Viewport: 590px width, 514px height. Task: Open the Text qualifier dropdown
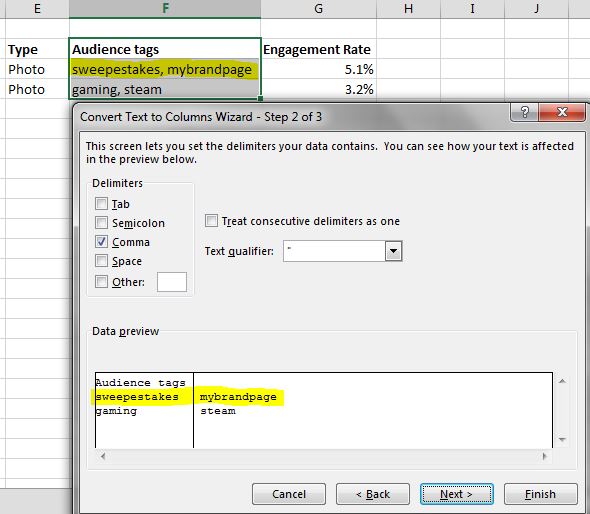pyautogui.click(x=394, y=251)
